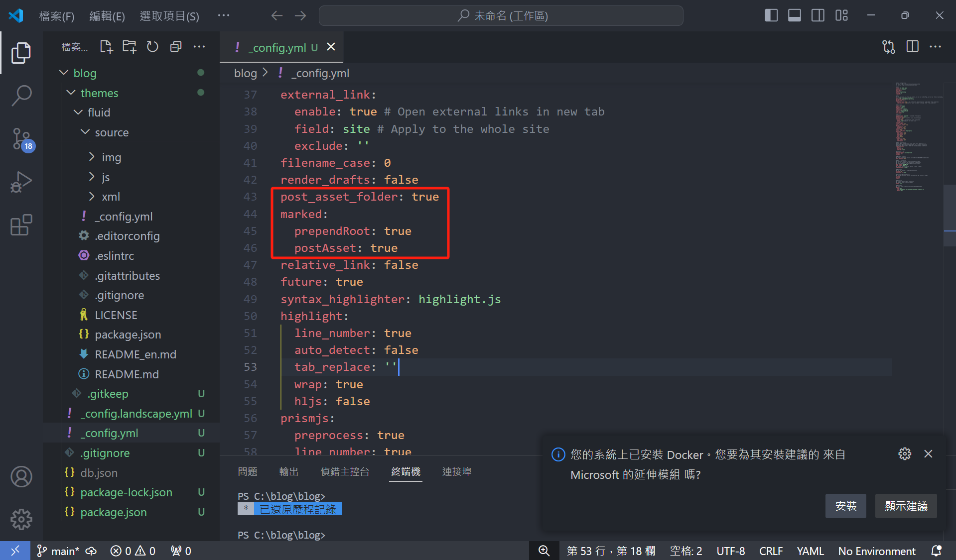This screenshot has width=956, height=560.
Task: Open the Explorer view in activity bar
Action: click(x=21, y=53)
